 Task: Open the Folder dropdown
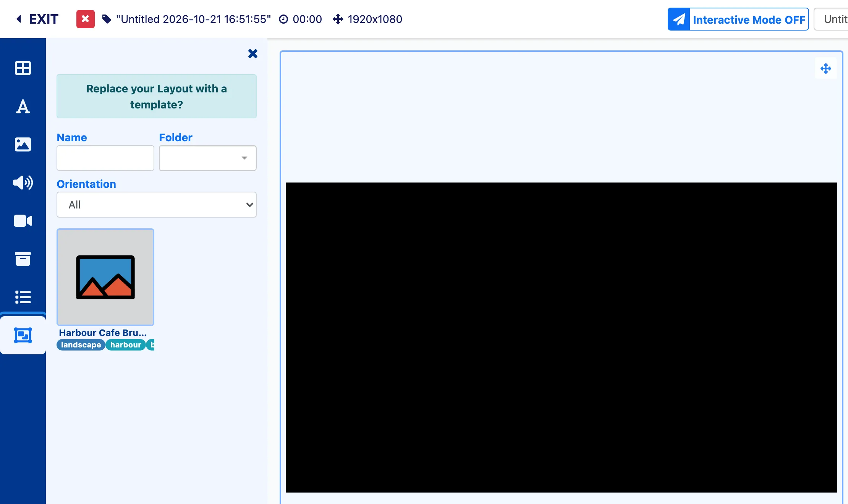pyautogui.click(x=208, y=158)
